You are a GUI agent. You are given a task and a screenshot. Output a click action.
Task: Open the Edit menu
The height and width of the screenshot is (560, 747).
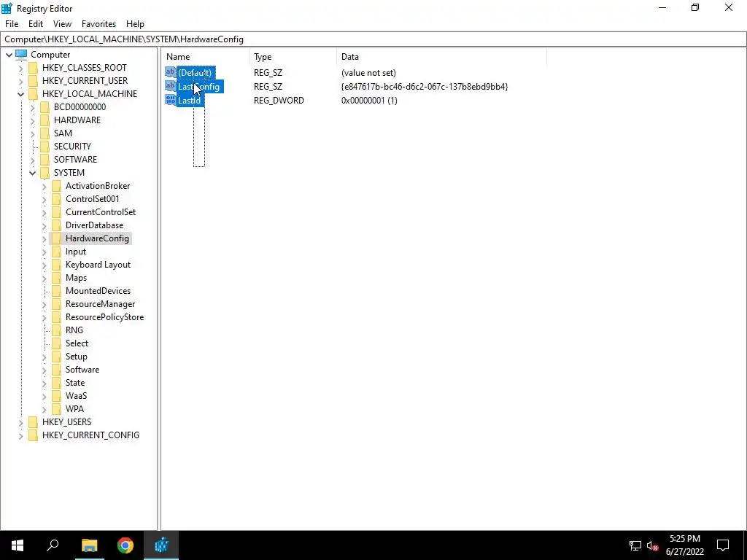pos(36,24)
